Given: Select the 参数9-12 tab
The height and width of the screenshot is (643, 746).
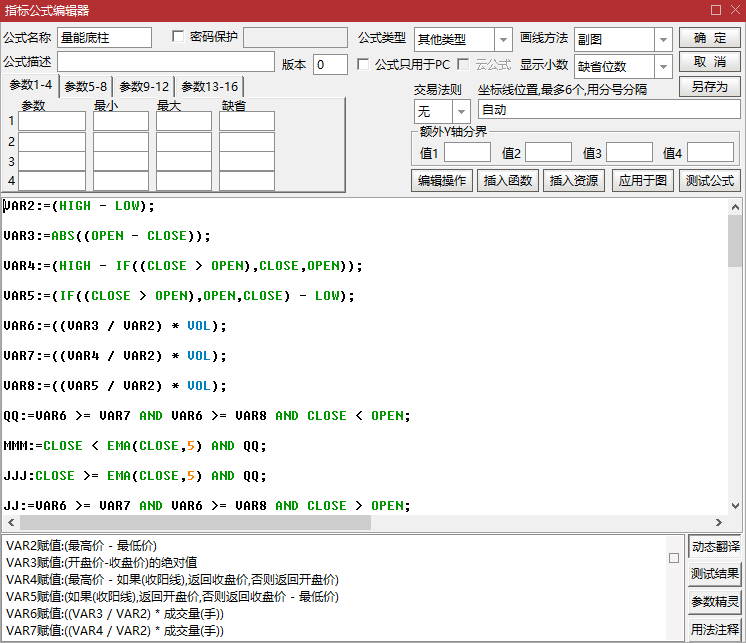Looking at the screenshot, I should click(144, 87).
